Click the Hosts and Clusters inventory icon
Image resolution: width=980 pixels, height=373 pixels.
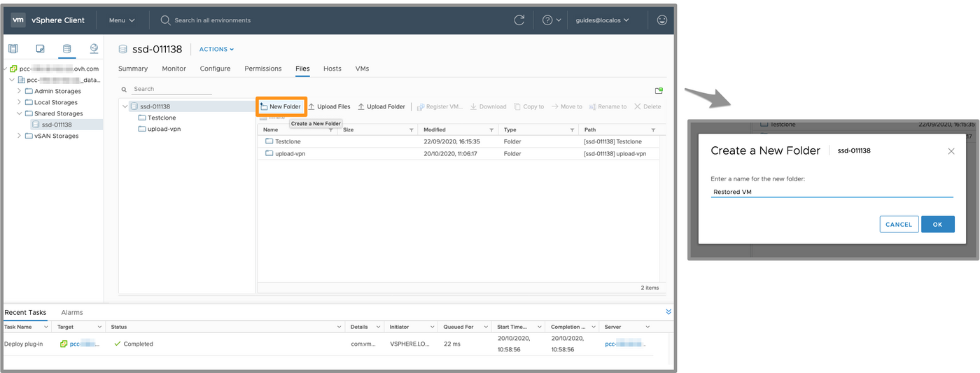tap(13, 48)
